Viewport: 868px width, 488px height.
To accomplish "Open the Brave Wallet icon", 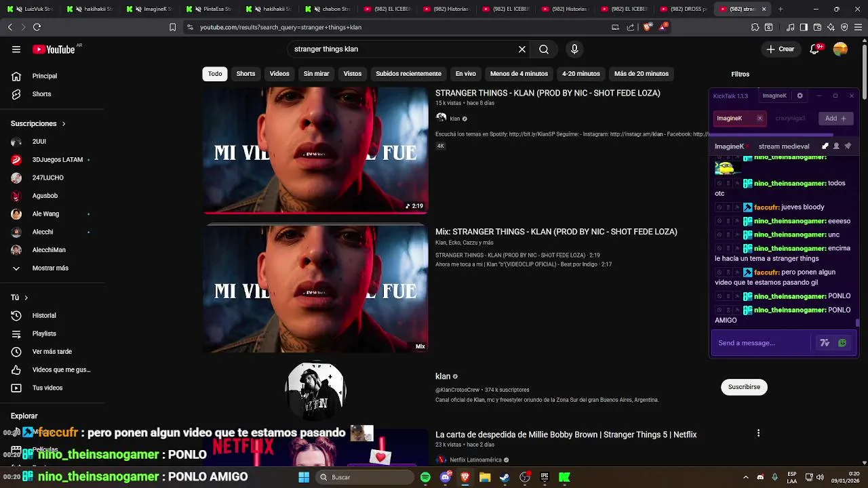I will [x=818, y=27].
